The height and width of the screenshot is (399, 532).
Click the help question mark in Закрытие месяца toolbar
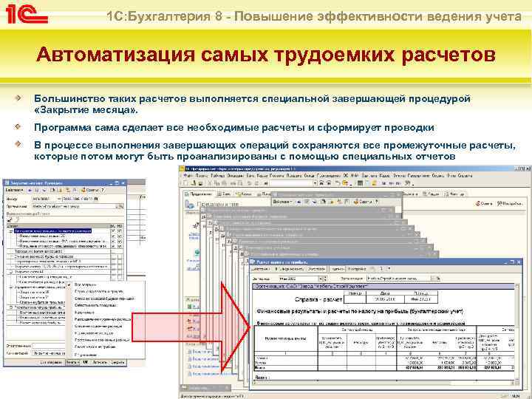(x=103, y=190)
